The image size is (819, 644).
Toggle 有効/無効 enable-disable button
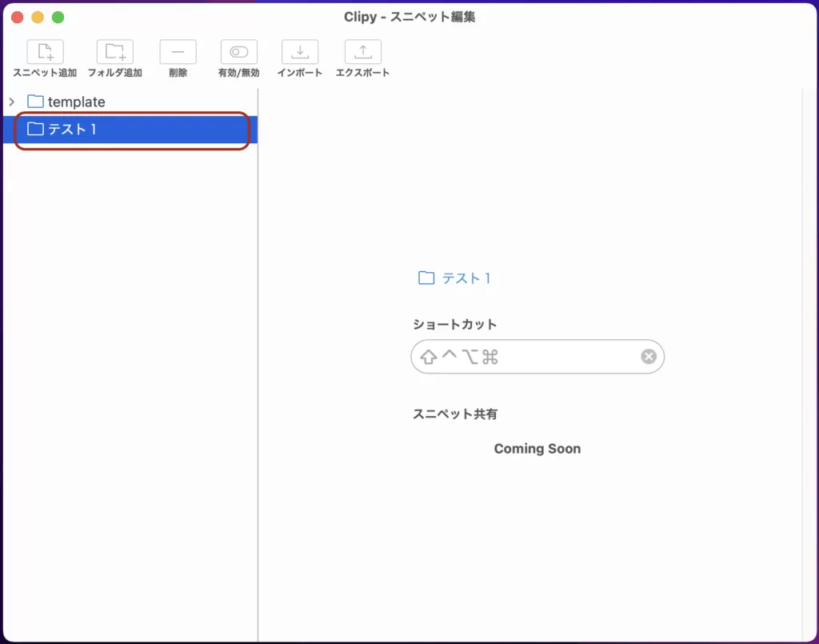pos(238,52)
